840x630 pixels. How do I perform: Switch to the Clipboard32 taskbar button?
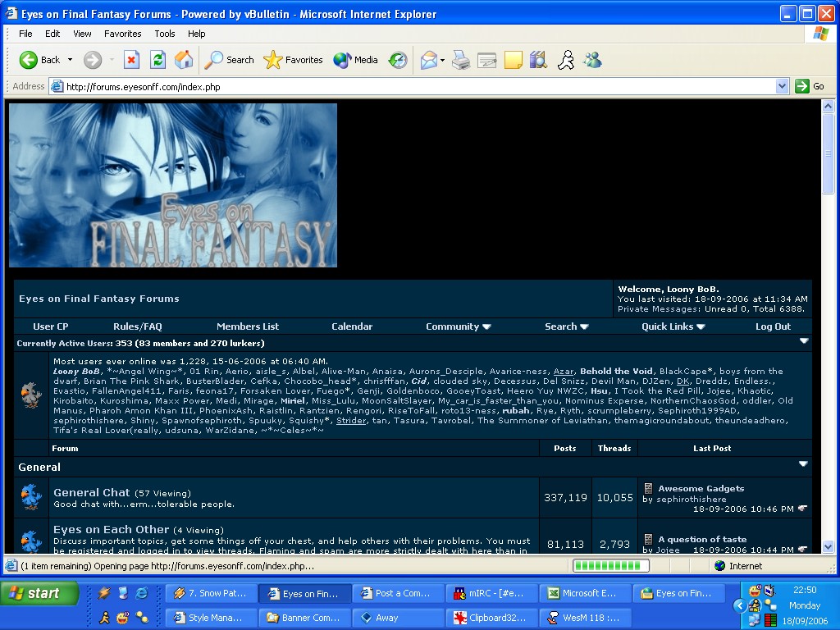tap(492, 618)
